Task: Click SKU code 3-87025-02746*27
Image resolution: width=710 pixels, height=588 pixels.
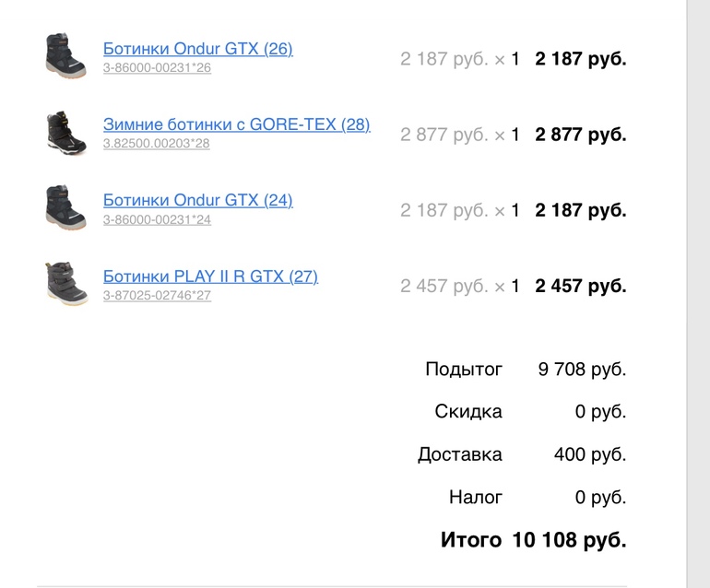Action: 157,296
